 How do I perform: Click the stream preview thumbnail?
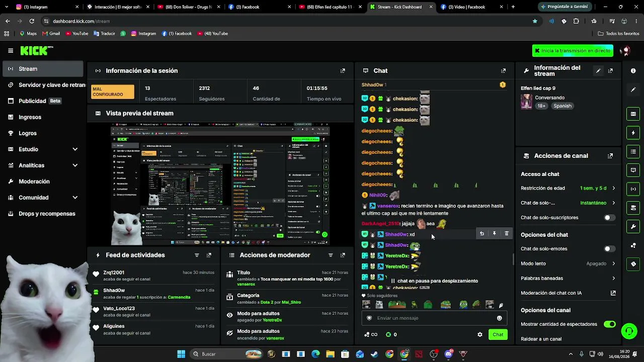point(220,184)
